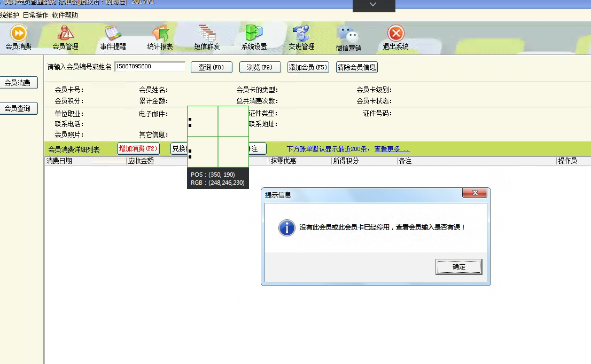
Task: Open the 微信营销 WeChat icon
Action: [348, 35]
